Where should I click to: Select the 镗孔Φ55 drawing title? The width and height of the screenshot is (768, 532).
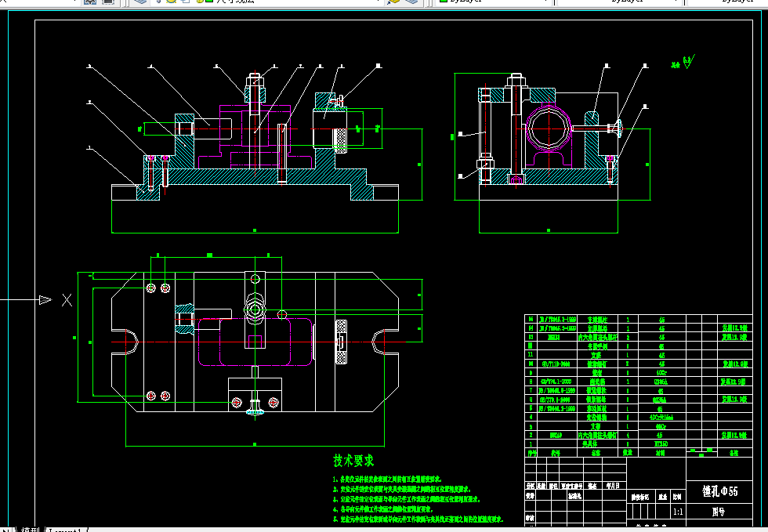point(719,491)
